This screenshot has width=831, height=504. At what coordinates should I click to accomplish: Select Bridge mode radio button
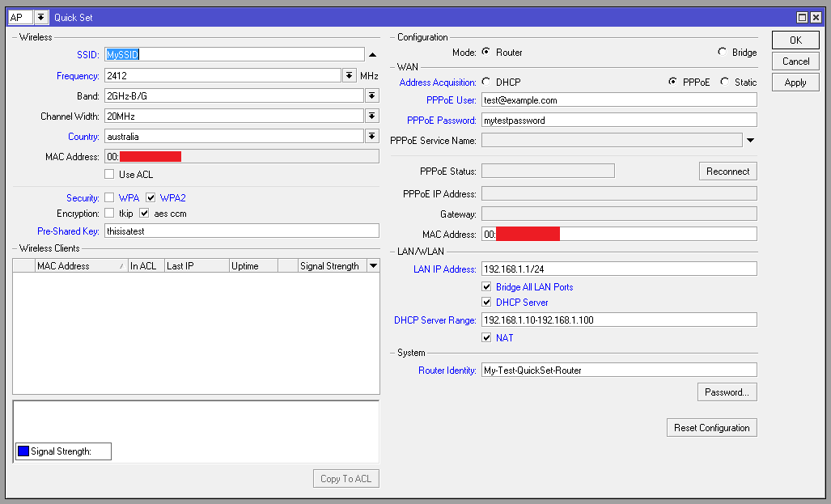722,53
